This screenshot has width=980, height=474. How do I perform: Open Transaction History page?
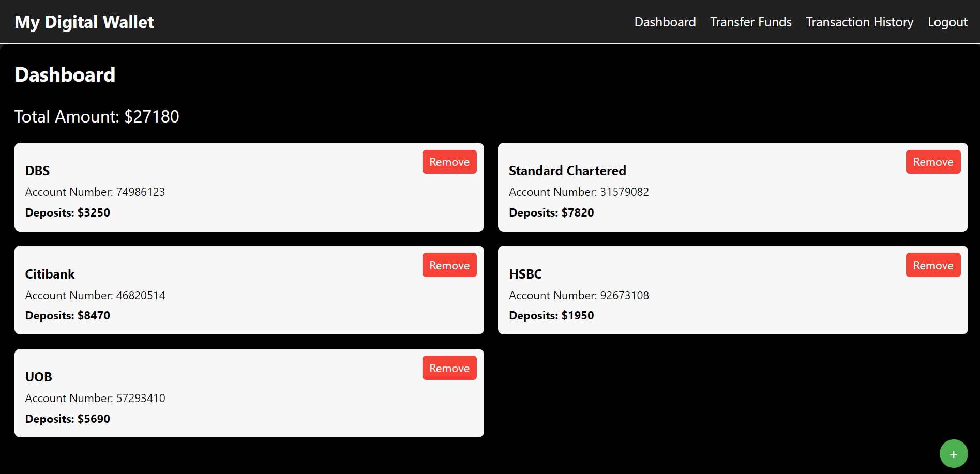pyautogui.click(x=860, y=22)
